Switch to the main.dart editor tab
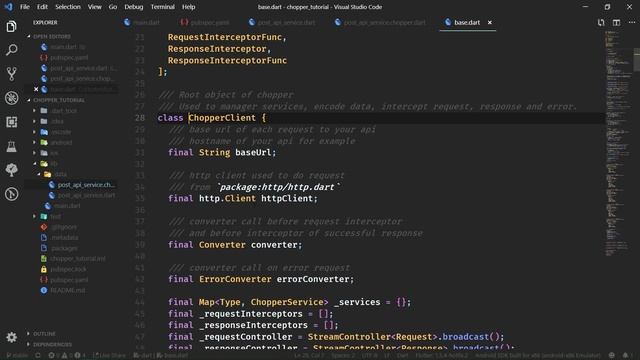 142,22
